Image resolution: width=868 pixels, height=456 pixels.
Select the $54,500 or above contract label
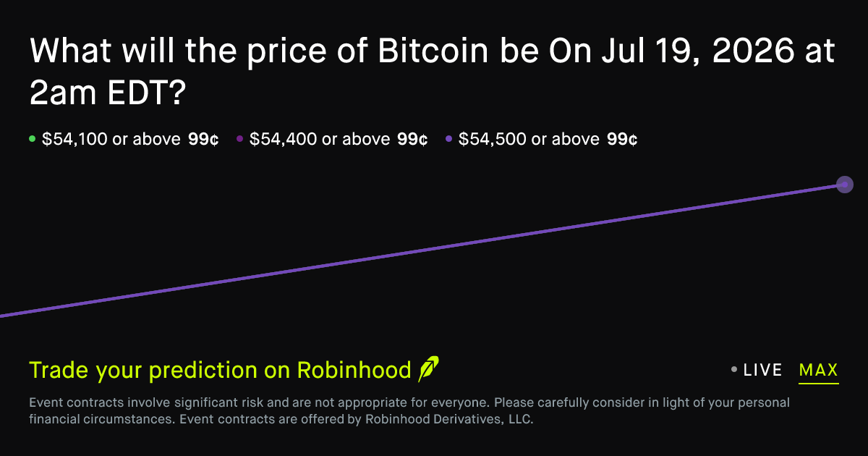pos(529,139)
